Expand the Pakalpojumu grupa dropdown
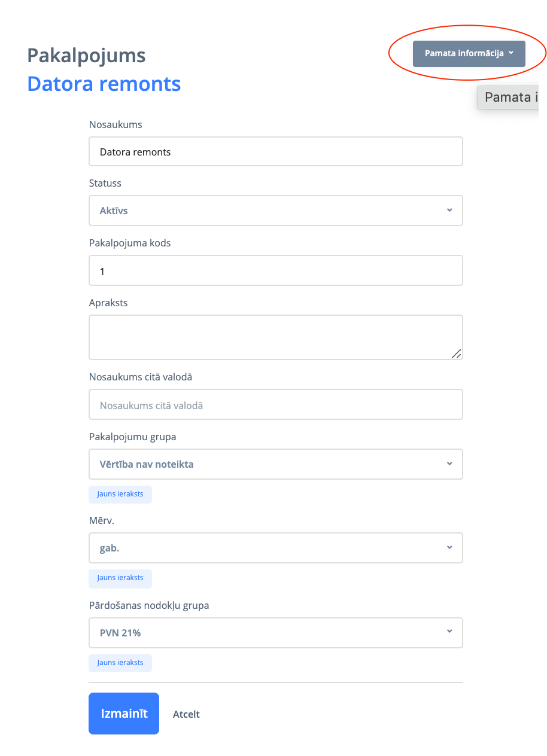Viewport: 547px width, 756px height. point(275,464)
